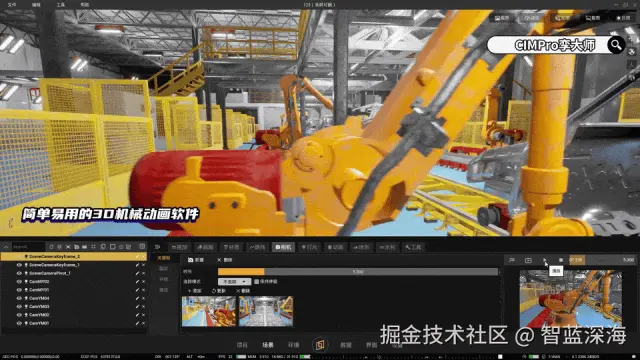Screen dimensions: 640x360
Task: Rename SceneCameraKeyframe_1 with its pencil icon
Action: [137, 265]
